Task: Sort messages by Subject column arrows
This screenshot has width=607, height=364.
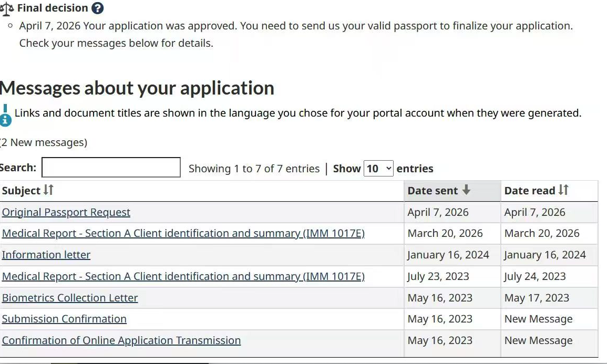Action: tap(48, 190)
